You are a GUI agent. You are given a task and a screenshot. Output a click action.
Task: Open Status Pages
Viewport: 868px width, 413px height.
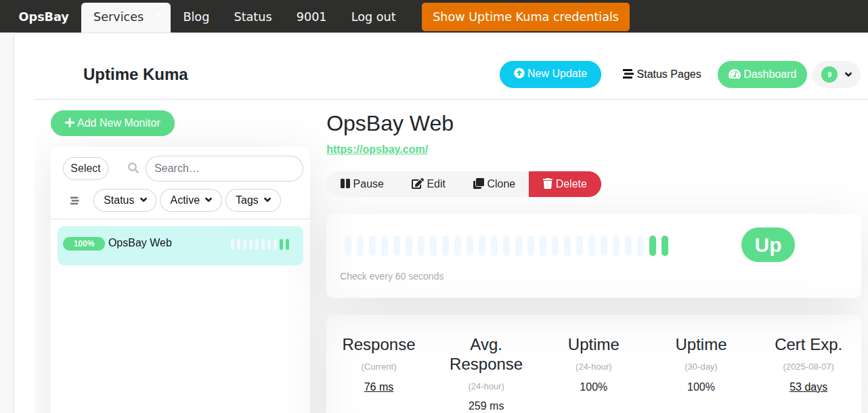pos(661,74)
